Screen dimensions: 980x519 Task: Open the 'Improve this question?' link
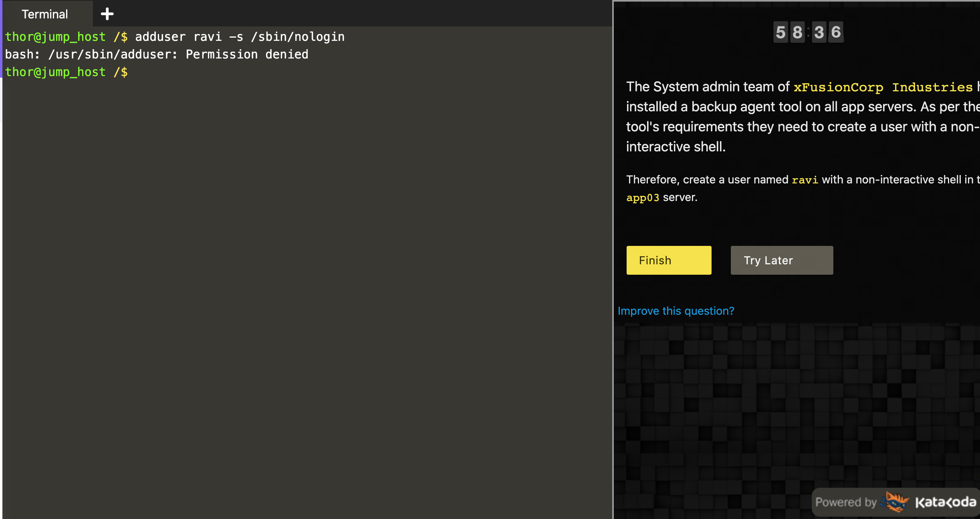click(x=676, y=311)
